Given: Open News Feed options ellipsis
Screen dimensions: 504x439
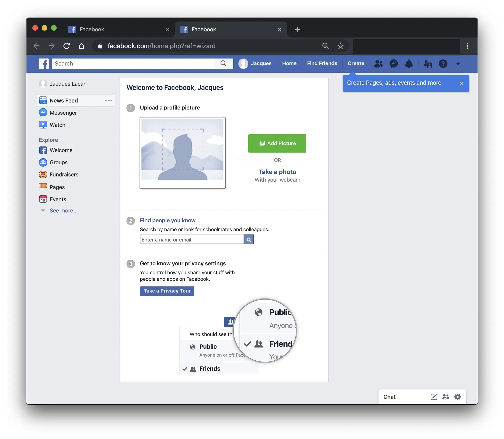Looking at the screenshot, I should (109, 100).
